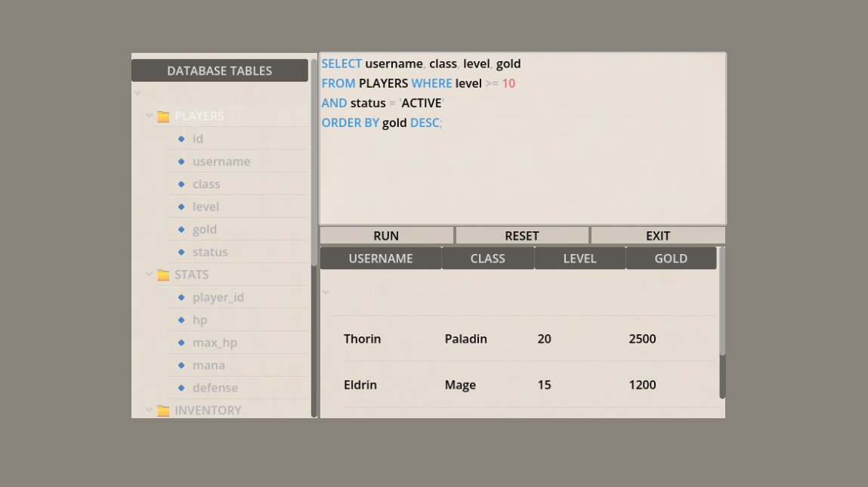This screenshot has height=487, width=868.
Task: Click the INVENTORY folder icon
Action: (x=163, y=411)
